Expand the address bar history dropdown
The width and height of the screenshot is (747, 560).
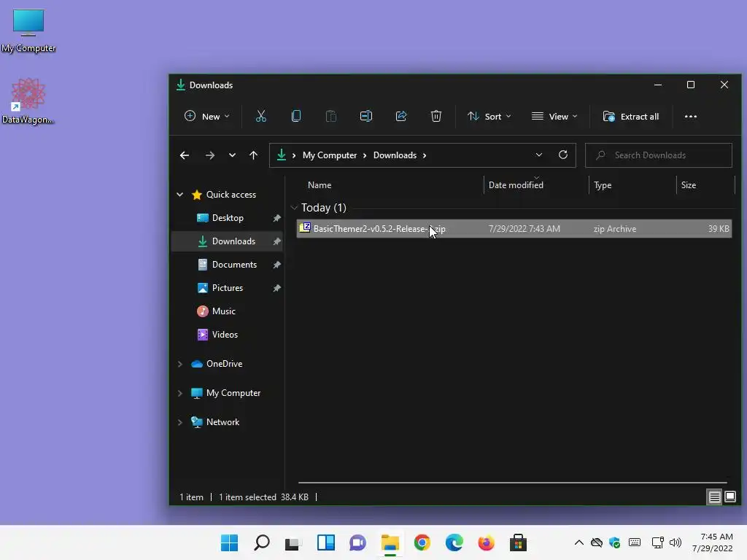pyautogui.click(x=539, y=155)
